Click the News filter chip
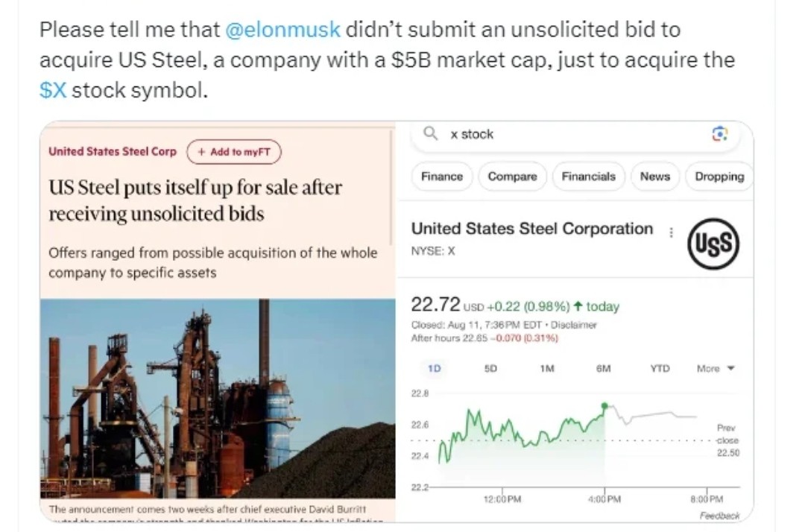Viewport: 805px width, 532px height. click(x=654, y=177)
